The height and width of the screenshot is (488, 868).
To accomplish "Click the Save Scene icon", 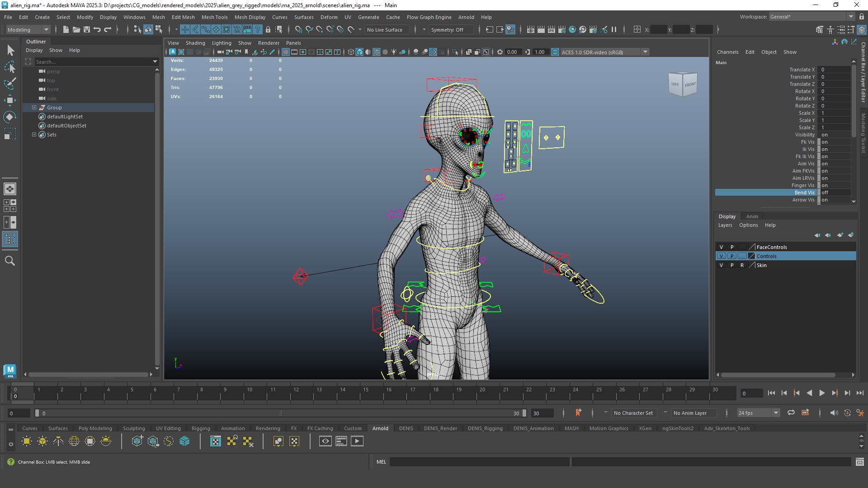I will (87, 30).
